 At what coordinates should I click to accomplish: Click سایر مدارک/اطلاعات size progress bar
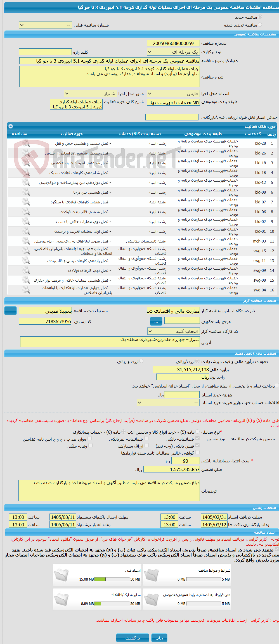112,603
